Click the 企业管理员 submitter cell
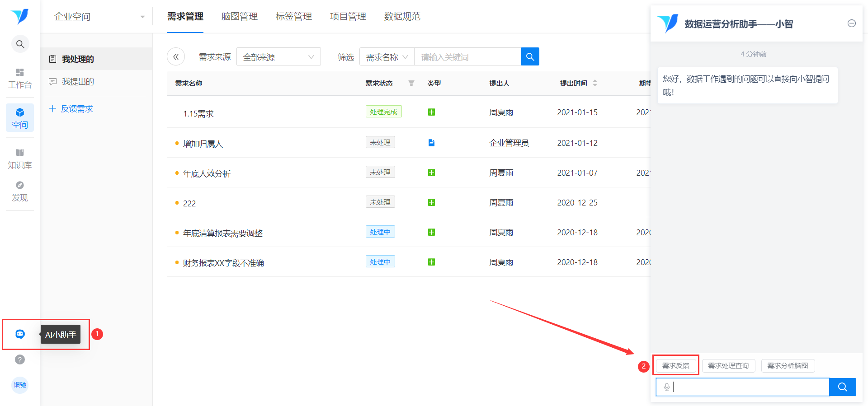 click(509, 143)
